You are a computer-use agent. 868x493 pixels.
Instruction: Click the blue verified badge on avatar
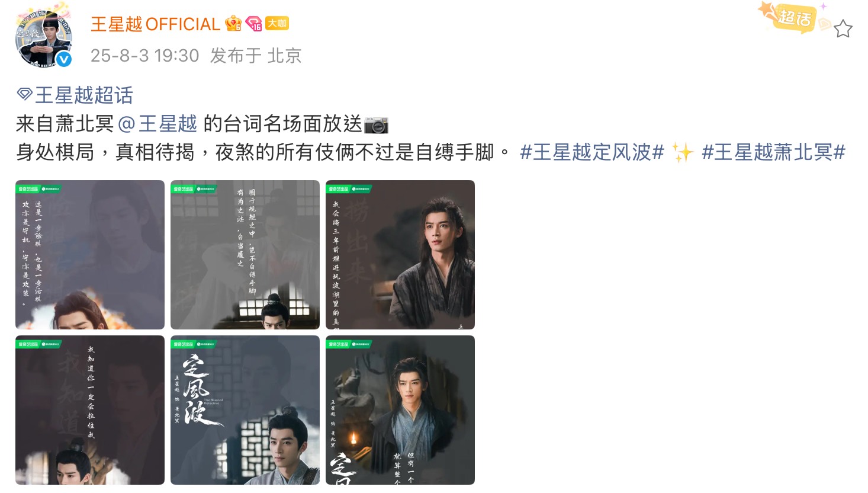[64, 59]
